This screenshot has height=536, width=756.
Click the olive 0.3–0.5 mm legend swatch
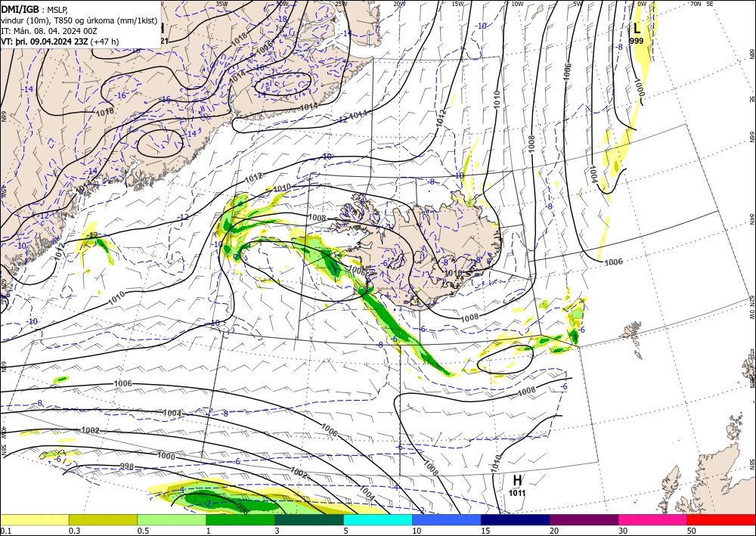tap(103, 519)
